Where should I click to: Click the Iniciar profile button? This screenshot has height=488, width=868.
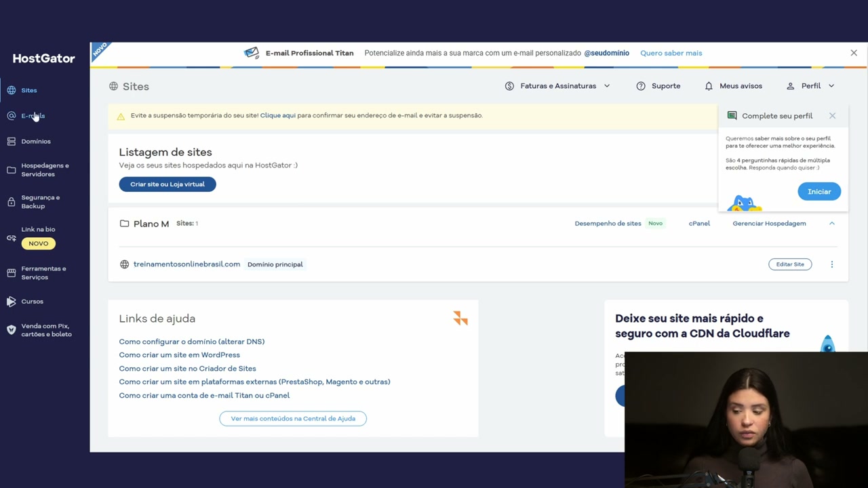pyautogui.click(x=819, y=192)
